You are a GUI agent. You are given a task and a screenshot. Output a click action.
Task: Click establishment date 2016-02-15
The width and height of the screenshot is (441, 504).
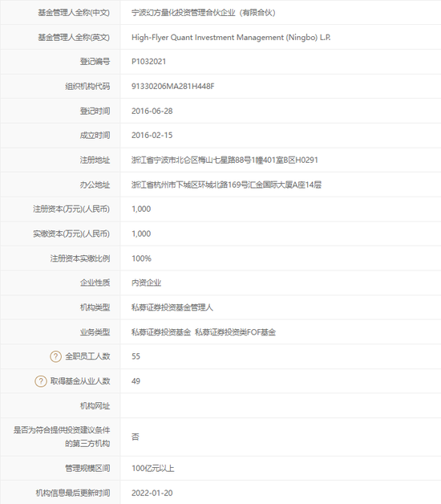tap(152, 136)
